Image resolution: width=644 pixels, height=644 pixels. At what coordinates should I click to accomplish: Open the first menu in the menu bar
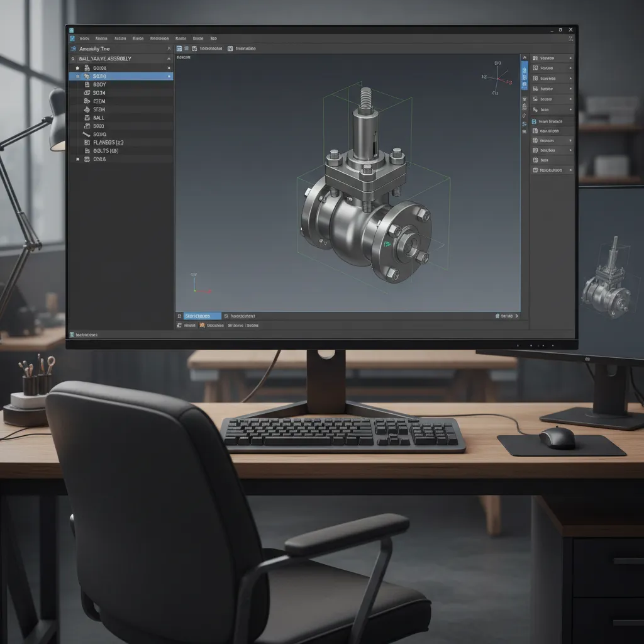(x=85, y=38)
